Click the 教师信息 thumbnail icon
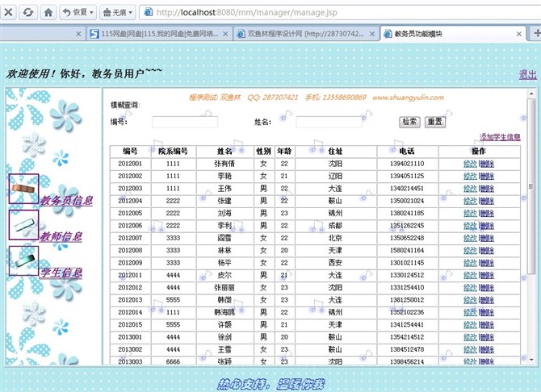 23,224
